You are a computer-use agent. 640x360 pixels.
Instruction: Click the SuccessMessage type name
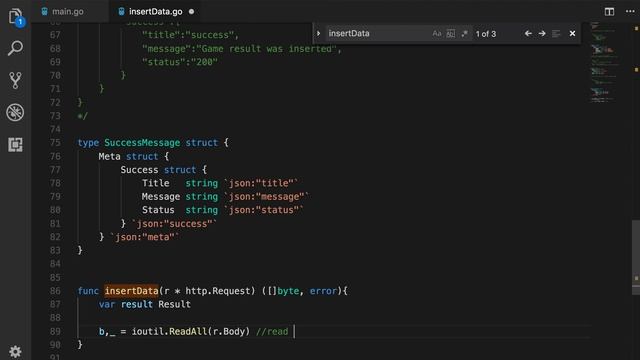coord(142,142)
